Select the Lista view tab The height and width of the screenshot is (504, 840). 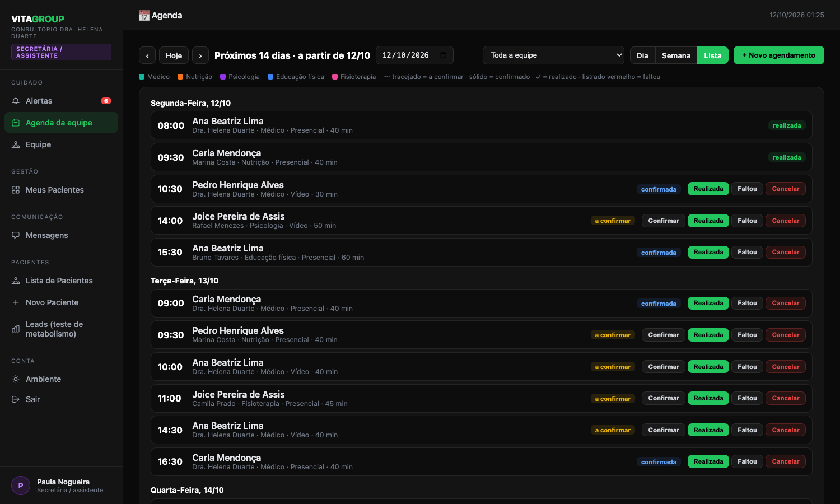point(712,55)
